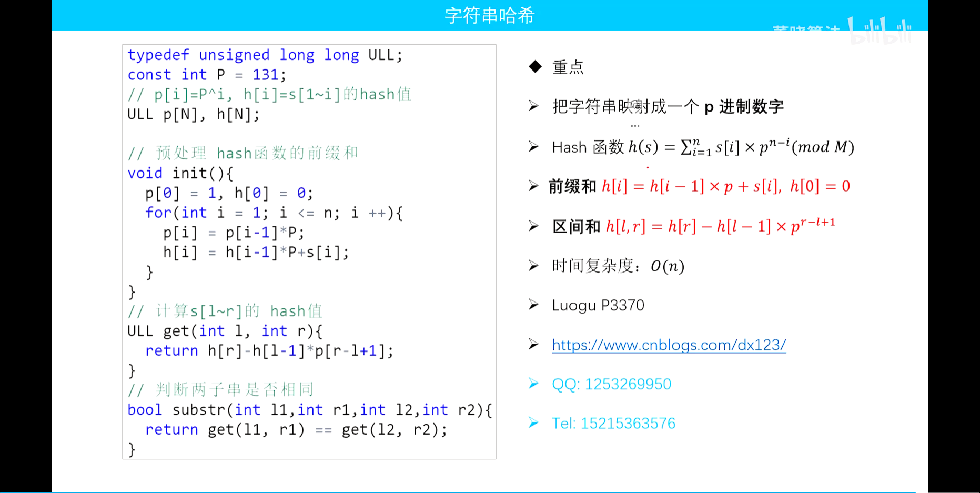The image size is (980, 493).
Task: Click the blue arrow bullet beside Tel
Action: [x=534, y=423]
